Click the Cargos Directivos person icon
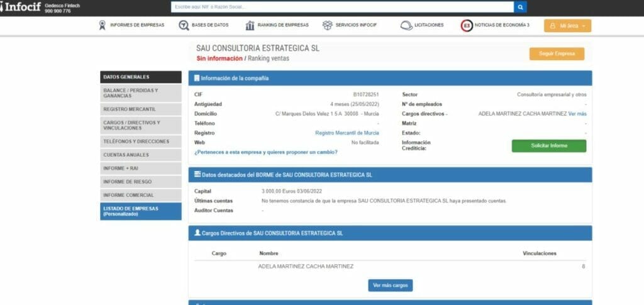Screen dimensions: 644x305 click(197, 233)
